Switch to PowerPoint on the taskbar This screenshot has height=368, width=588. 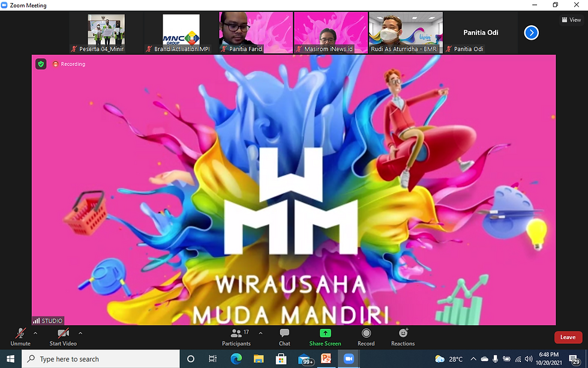tap(326, 359)
